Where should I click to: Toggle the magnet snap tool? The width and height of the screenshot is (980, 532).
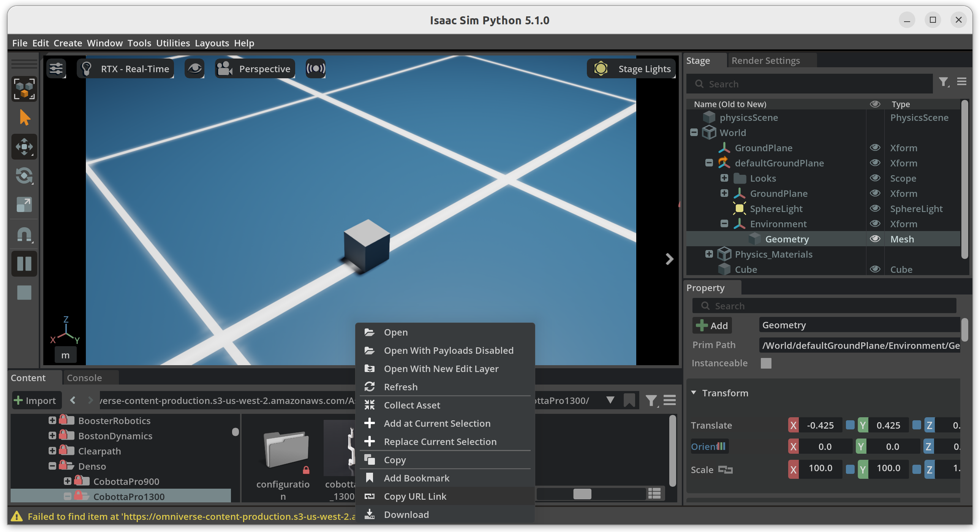click(x=24, y=234)
